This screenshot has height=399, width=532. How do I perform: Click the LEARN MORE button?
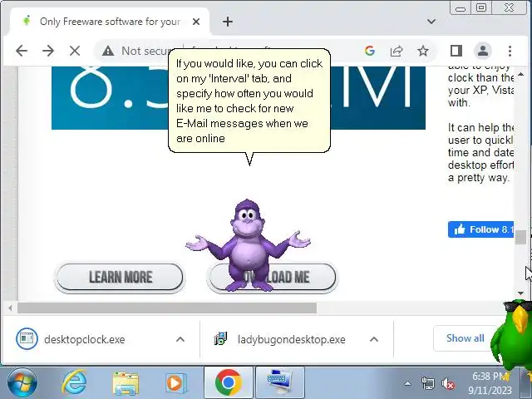(120, 277)
